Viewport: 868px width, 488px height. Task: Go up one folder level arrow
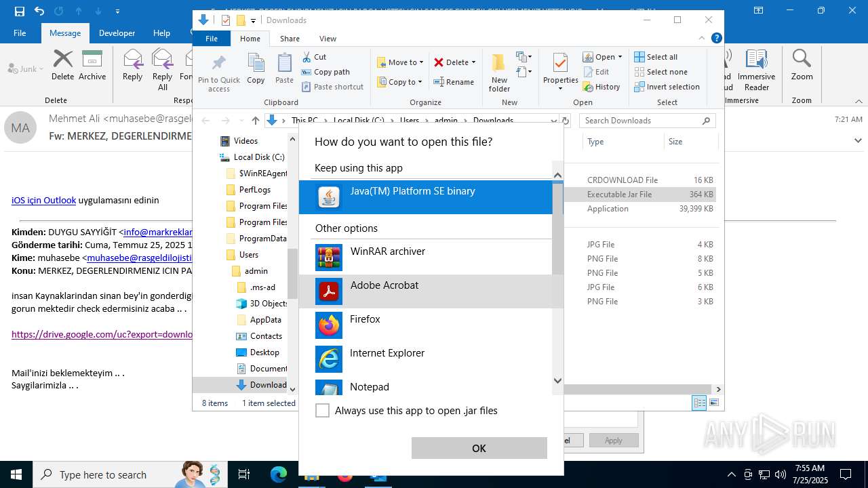point(255,121)
